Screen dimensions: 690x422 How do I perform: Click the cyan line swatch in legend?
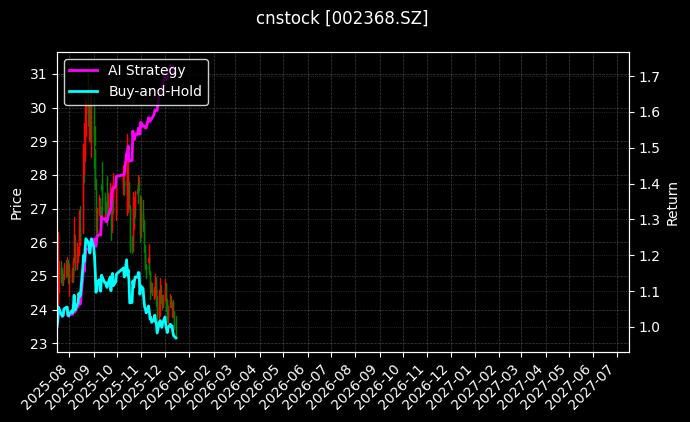click(x=84, y=91)
